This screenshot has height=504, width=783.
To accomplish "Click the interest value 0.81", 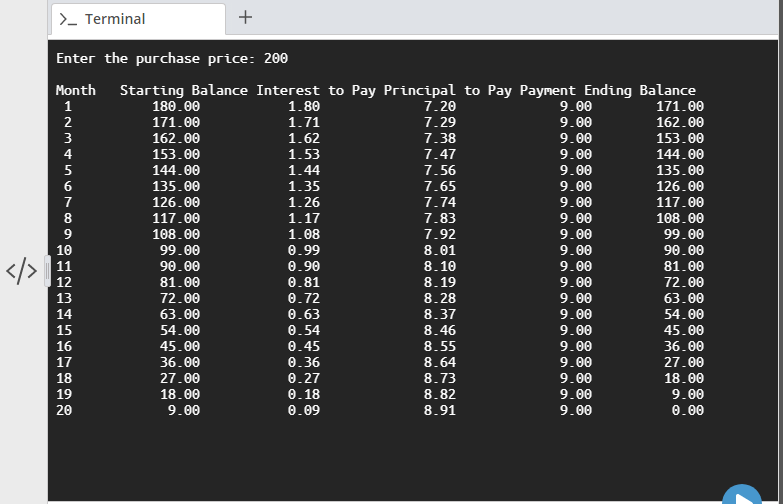I will point(304,282).
